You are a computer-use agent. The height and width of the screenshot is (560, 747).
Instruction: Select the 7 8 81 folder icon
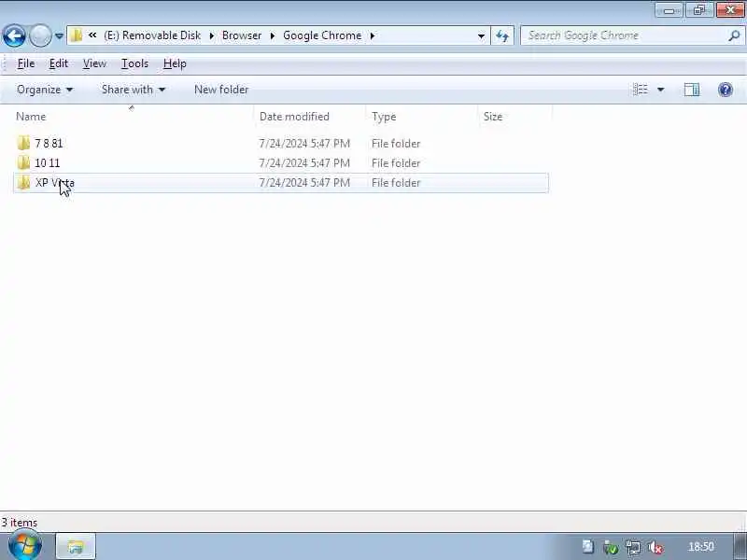[22, 143]
